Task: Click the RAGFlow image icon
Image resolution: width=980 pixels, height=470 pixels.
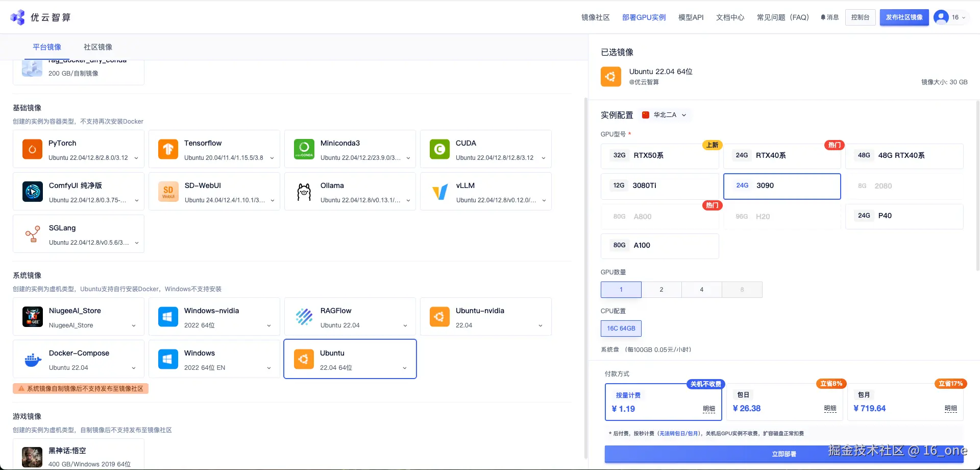Action: pyautogui.click(x=304, y=317)
